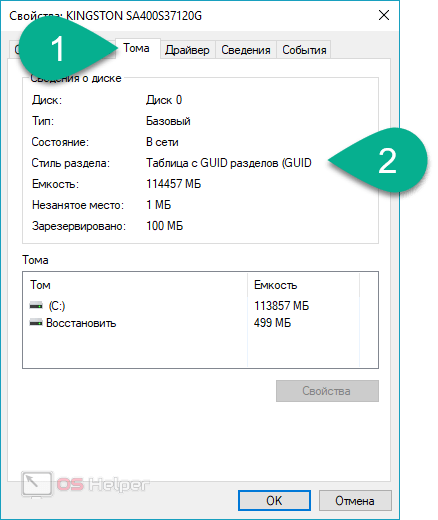Viewport: 438px width, 520px height.
Task: Click the grayed-out Свойства button
Action: coord(327,391)
